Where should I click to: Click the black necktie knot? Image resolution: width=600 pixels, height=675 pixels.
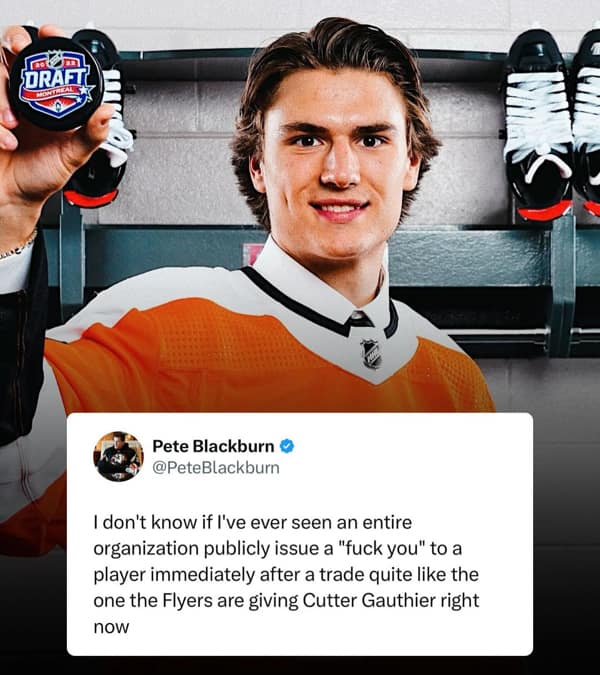360,319
